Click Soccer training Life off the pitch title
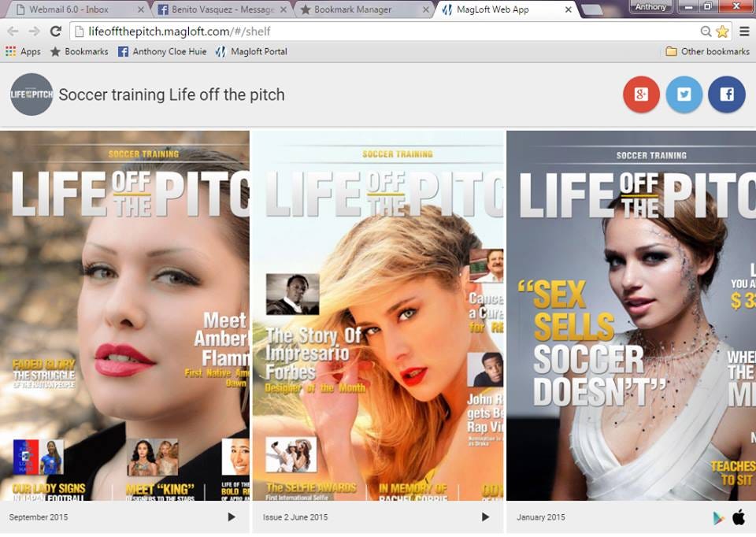 coord(172,94)
